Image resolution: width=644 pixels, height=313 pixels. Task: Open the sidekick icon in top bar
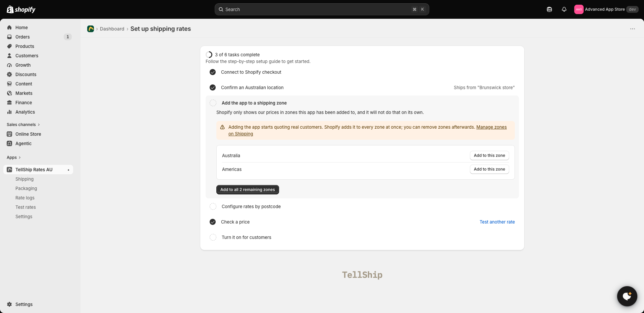[549, 9]
